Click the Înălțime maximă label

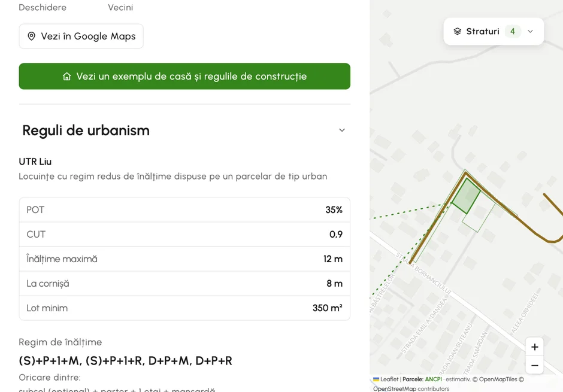point(62,259)
